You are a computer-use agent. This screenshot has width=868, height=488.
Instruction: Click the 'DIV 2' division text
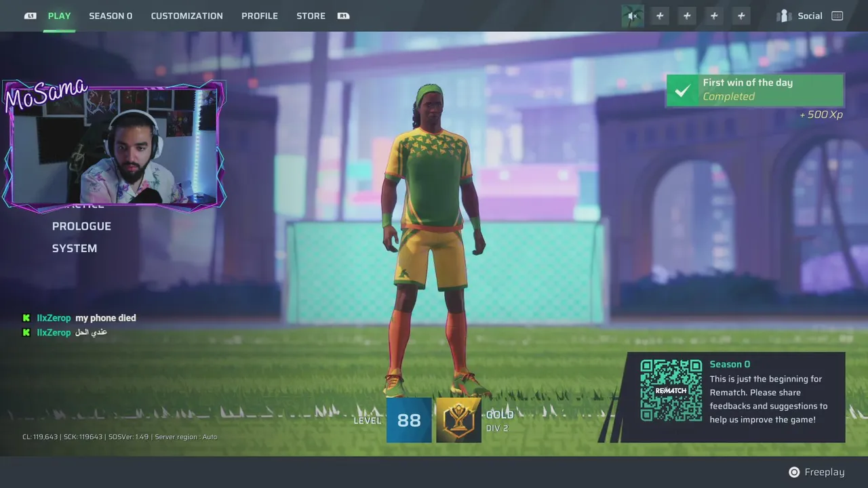coord(497,428)
